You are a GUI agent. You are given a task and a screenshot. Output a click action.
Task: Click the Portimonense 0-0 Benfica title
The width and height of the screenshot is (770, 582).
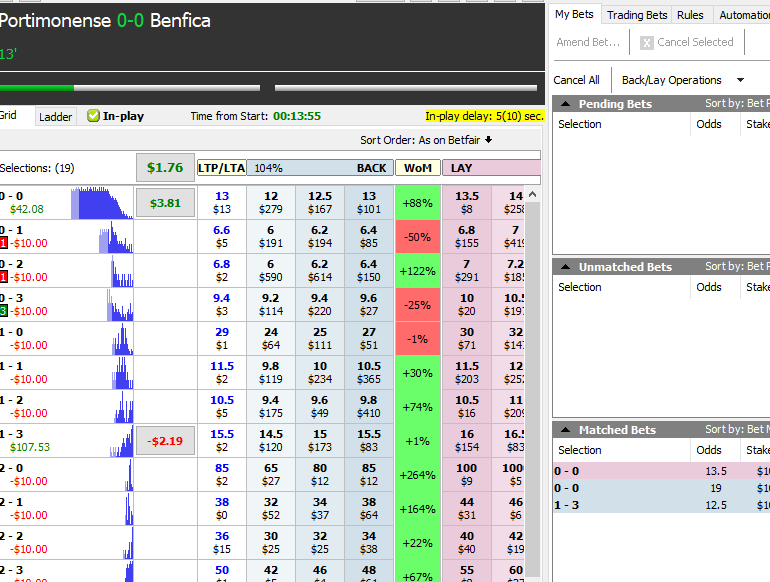pyautogui.click(x=105, y=21)
